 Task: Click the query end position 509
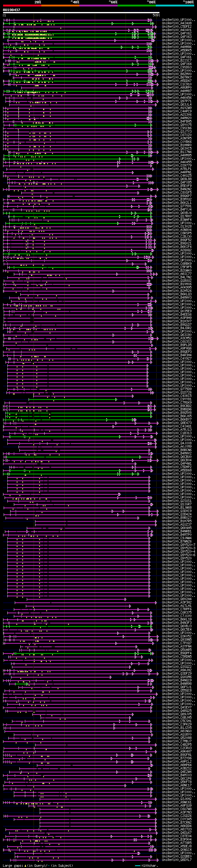point(155,15)
